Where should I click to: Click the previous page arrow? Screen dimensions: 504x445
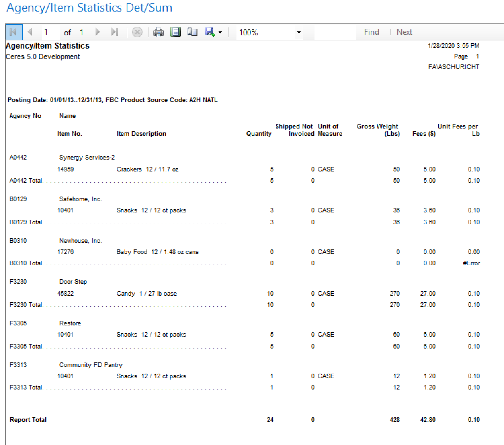point(30,32)
